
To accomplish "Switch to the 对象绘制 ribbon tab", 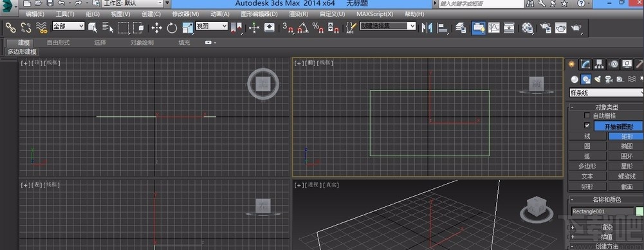I will 142,42.
